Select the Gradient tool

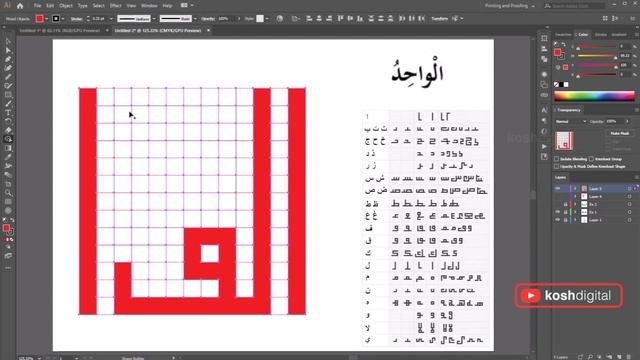click(x=8, y=148)
